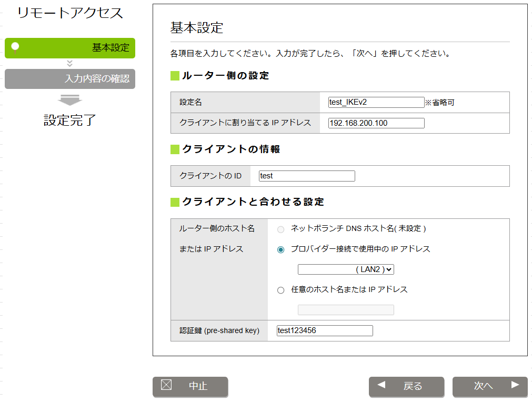Click the double chevron below 基本設定 step
This screenshot has width=532, height=402.
[69, 64]
